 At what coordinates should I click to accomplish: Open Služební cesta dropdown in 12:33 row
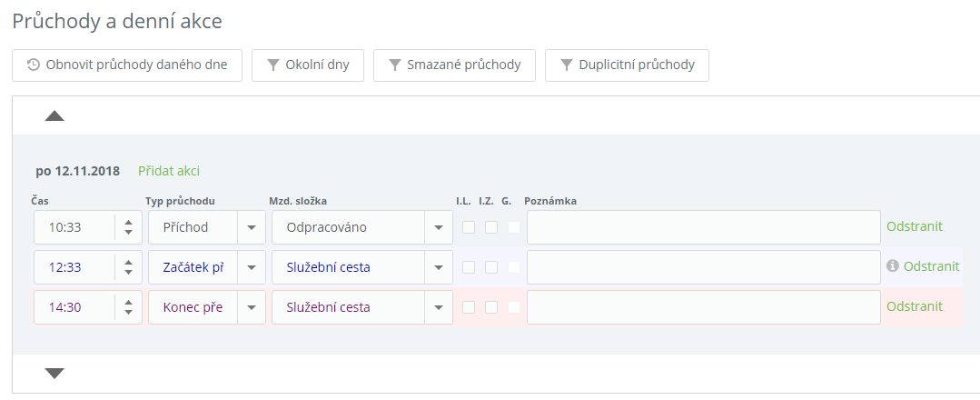point(439,267)
